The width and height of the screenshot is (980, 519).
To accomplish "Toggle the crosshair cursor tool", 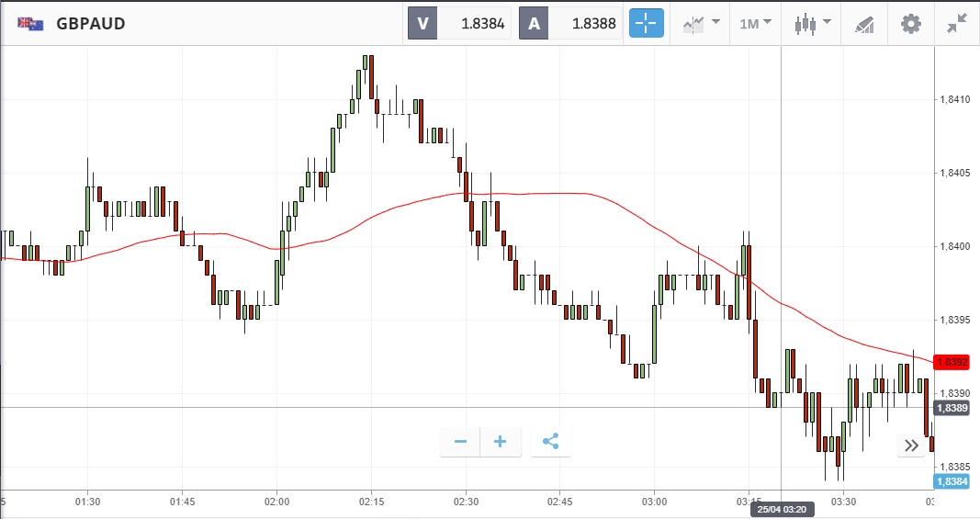I will [647, 23].
